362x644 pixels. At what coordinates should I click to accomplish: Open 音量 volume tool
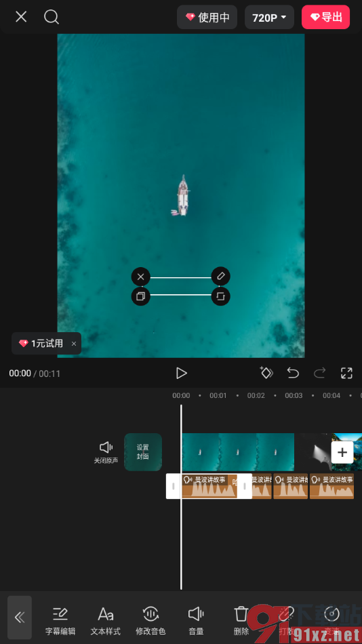[x=196, y=620]
